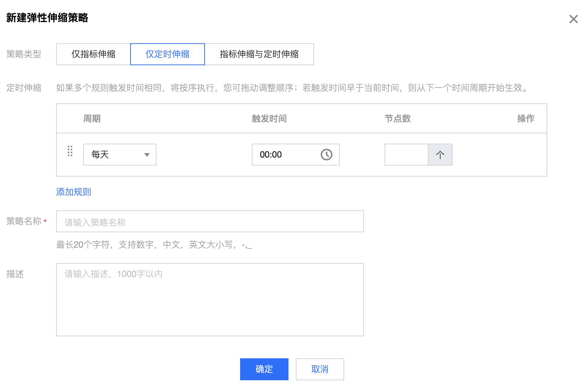The image size is (585, 392).
Task: Click the 添加规则 link
Action: tap(74, 192)
